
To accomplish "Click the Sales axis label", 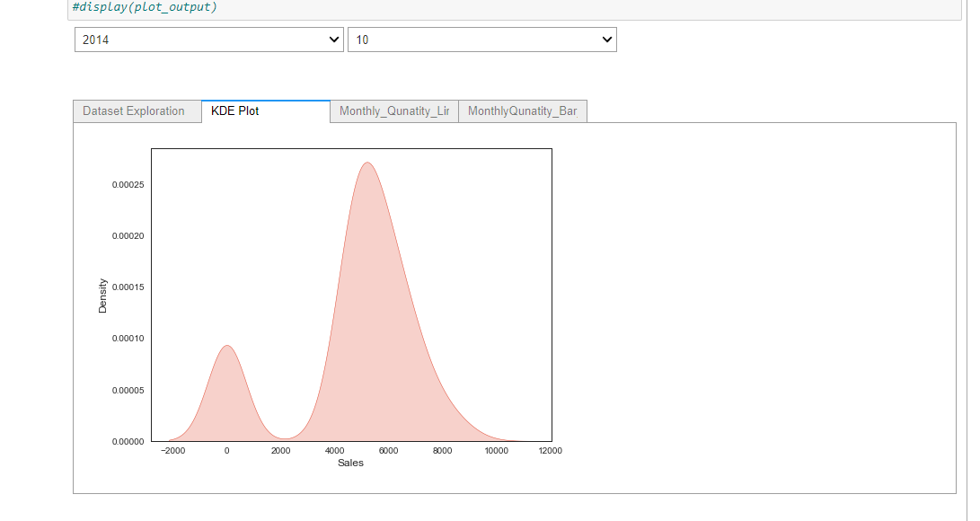I will [350, 463].
